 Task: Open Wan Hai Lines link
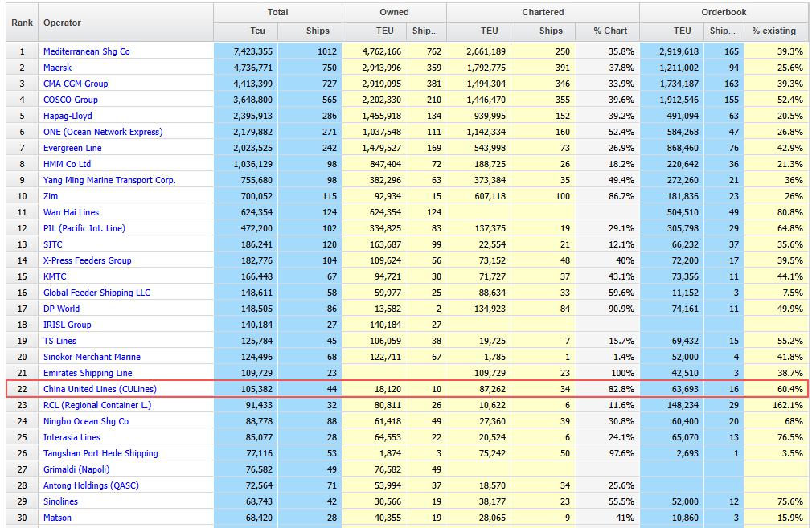click(71, 211)
